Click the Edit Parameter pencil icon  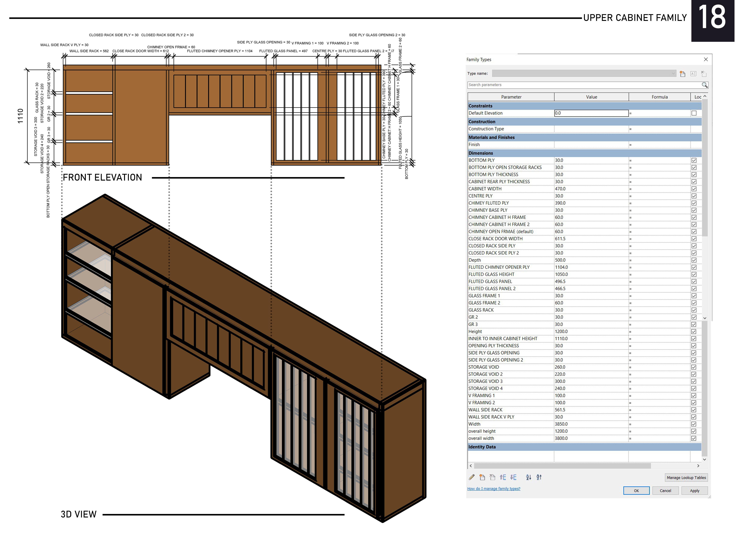coord(471,477)
